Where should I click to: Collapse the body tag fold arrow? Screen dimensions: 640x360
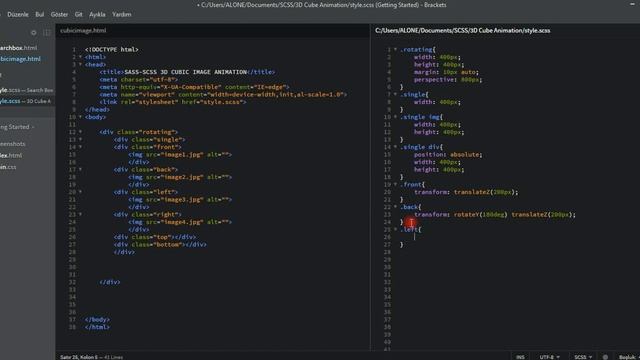click(80, 117)
